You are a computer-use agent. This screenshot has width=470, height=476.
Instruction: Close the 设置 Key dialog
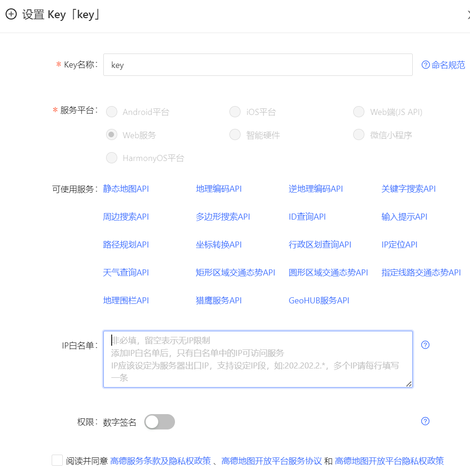point(468,14)
